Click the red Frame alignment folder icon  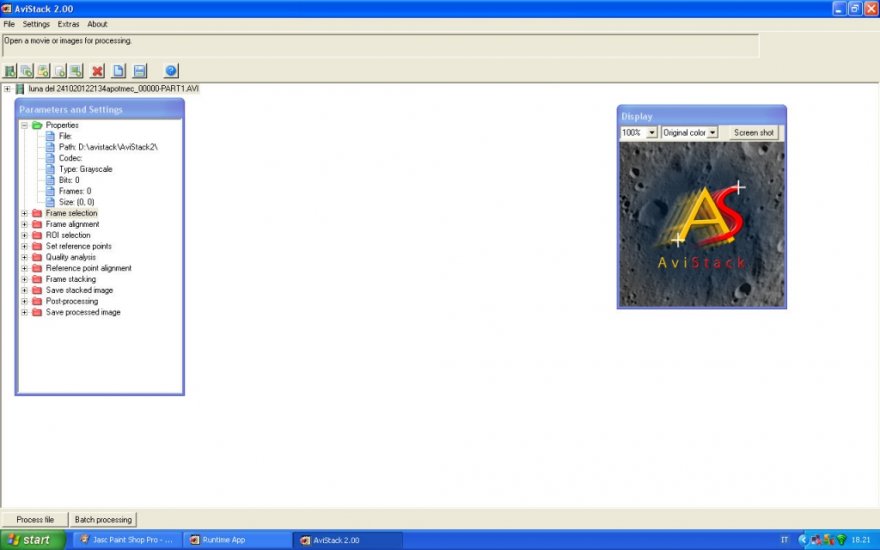(37, 224)
